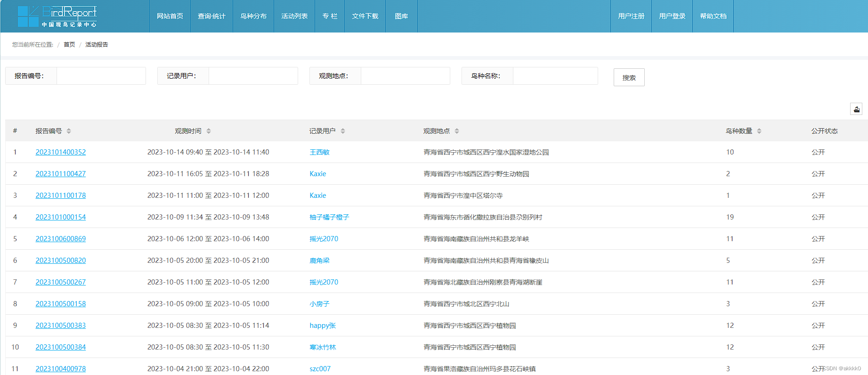868x375 pixels.
Task: Open 活动列表 menu item
Action: click(294, 16)
